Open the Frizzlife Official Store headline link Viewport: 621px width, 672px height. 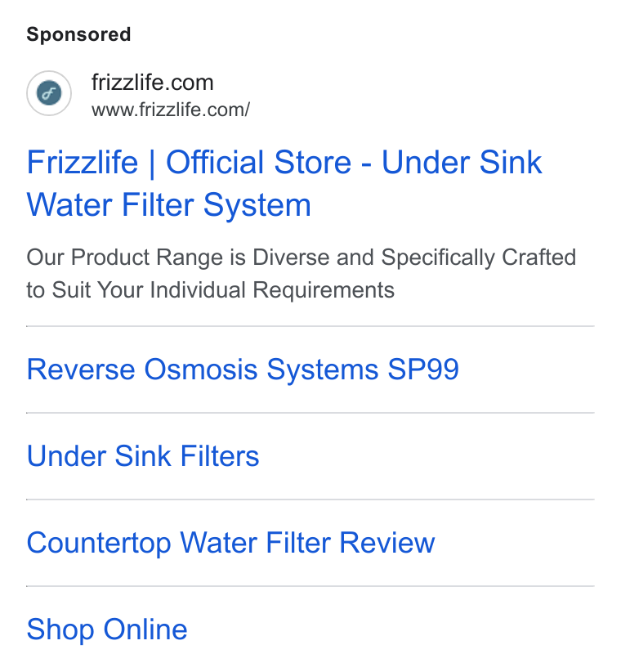284,184
